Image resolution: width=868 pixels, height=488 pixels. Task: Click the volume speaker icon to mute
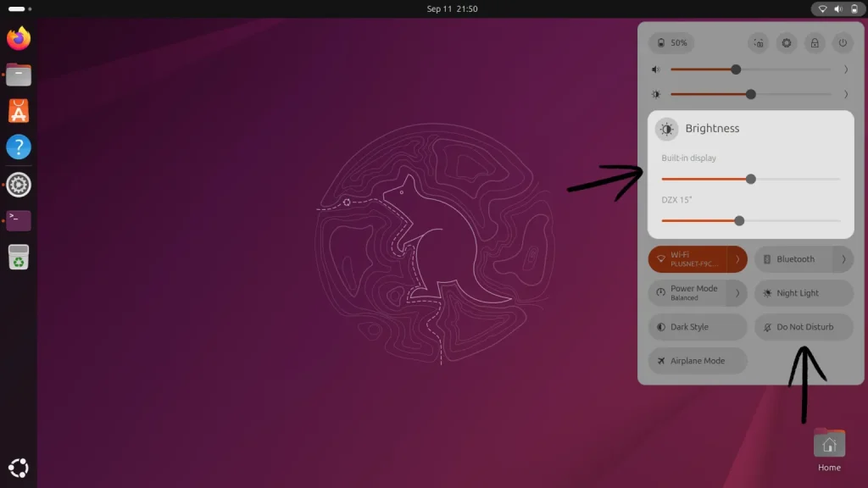[x=655, y=69]
